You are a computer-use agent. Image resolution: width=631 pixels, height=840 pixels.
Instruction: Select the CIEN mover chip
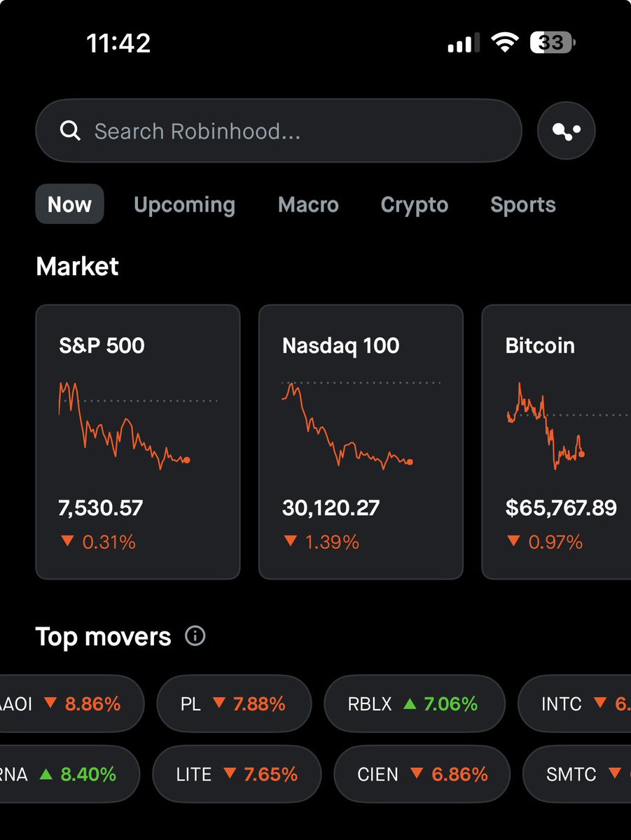click(x=422, y=774)
